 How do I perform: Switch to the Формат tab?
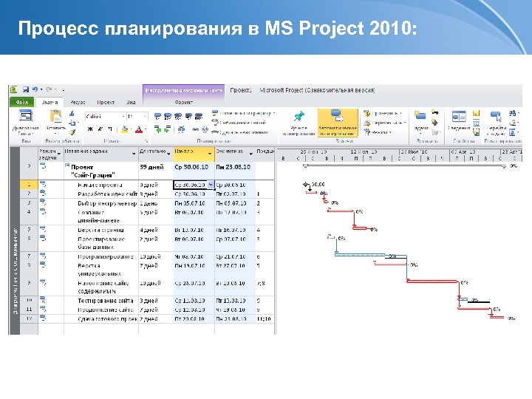tap(183, 102)
